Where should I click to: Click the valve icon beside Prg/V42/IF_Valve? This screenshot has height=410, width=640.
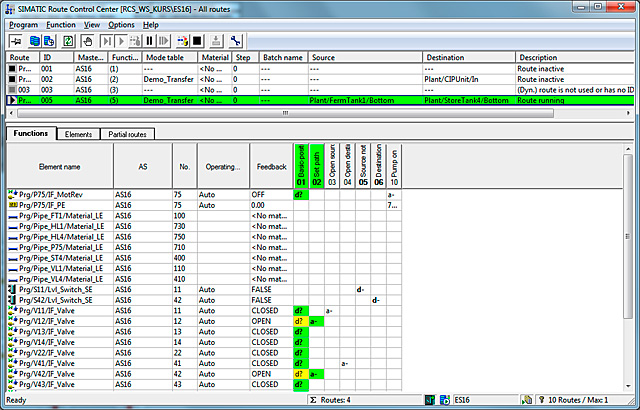[x=12, y=373]
